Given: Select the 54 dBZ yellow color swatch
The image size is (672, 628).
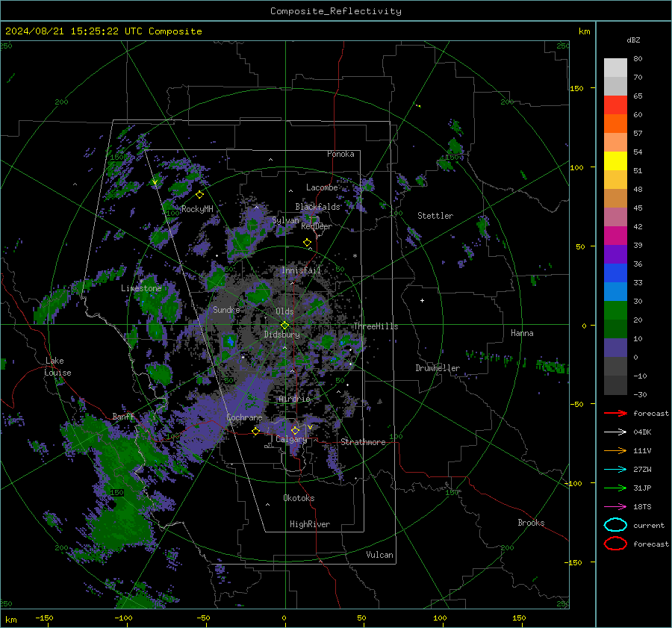Looking at the screenshot, I should tap(615, 161).
